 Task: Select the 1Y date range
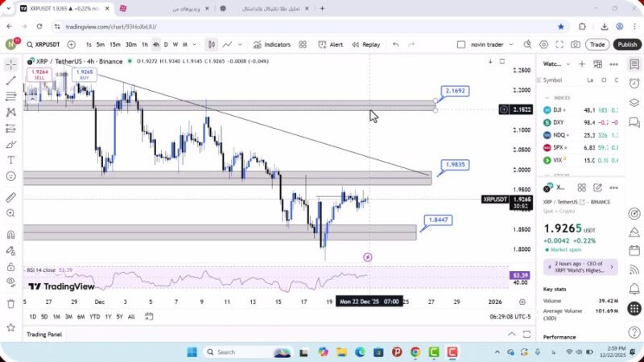pos(108,317)
